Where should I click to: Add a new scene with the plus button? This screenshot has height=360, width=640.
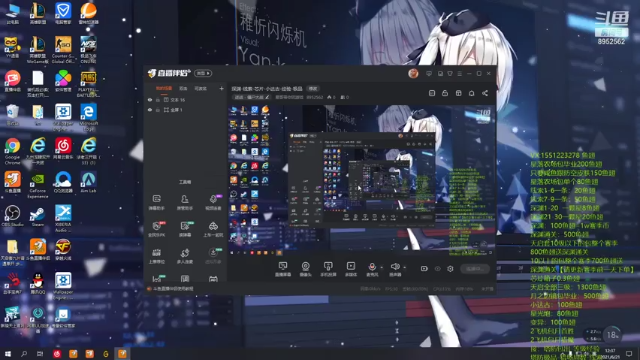221,88
